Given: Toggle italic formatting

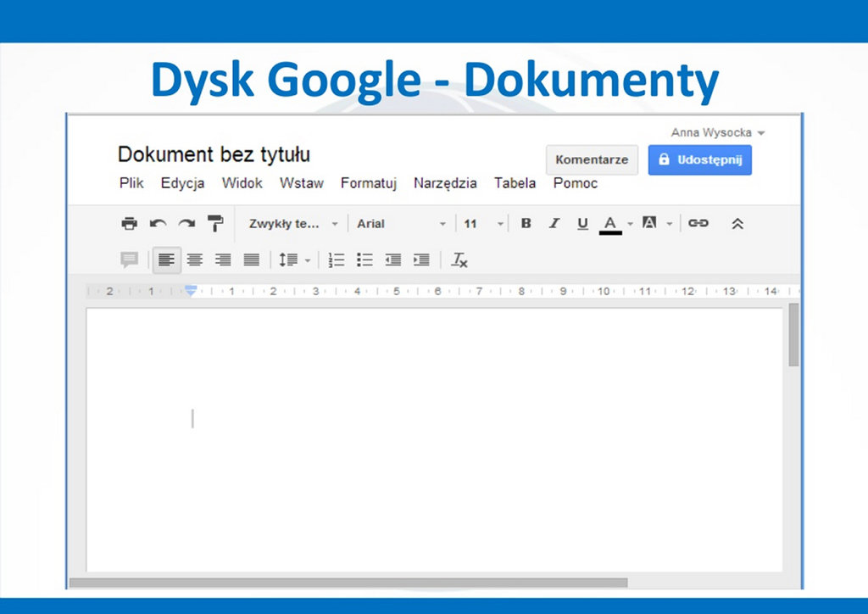Looking at the screenshot, I should point(554,223).
